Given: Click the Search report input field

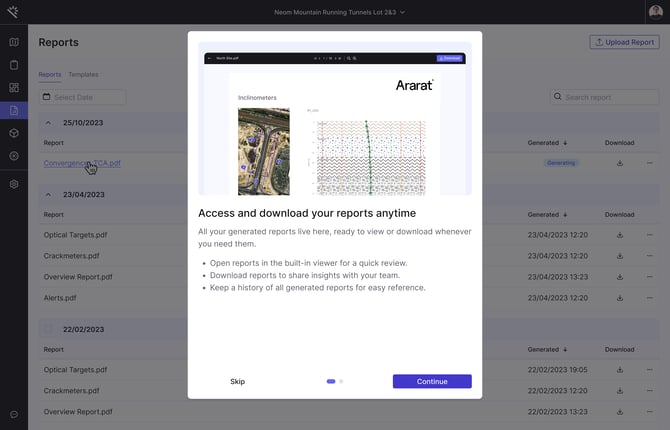Looking at the screenshot, I should pos(604,97).
